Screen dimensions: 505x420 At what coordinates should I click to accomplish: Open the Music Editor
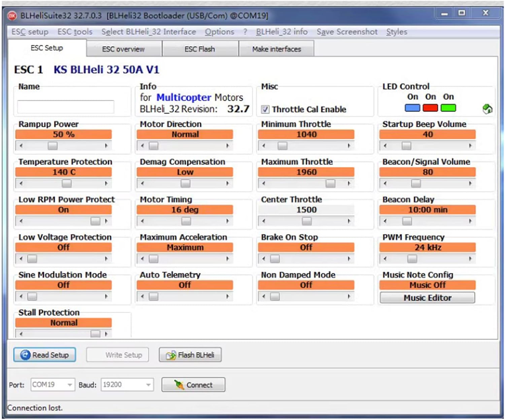[427, 298]
